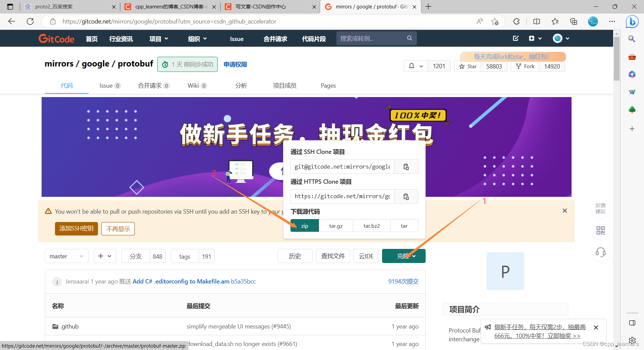The image size is (644, 350).
Task: Open the to-do checklist icon in navbar
Action: coord(516,38)
